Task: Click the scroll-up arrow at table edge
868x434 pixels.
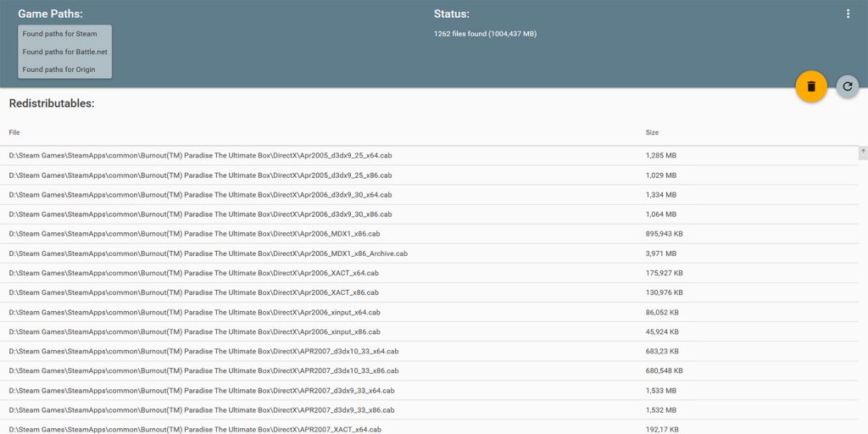Action: [863, 151]
